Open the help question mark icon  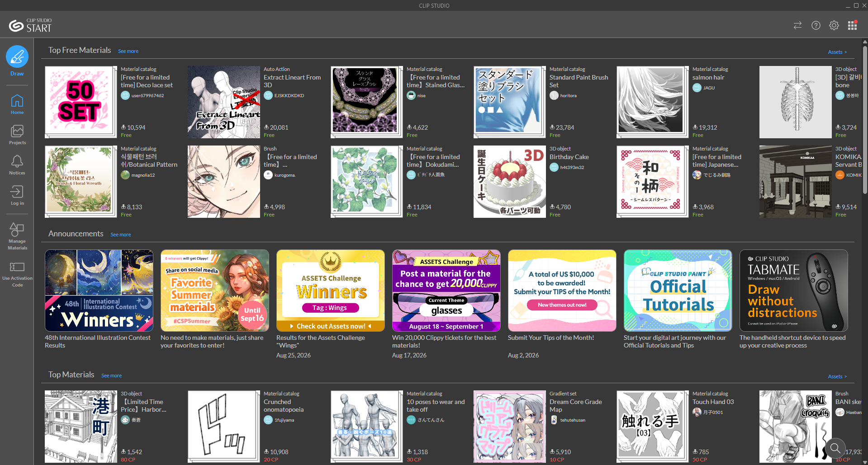[x=816, y=25]
